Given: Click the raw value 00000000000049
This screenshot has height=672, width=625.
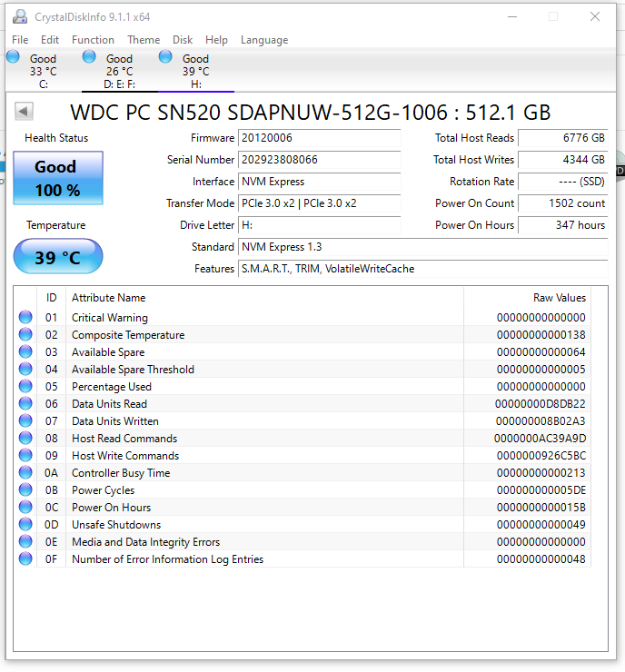Looking at the screenshot, I should click(x=541, y=525).
